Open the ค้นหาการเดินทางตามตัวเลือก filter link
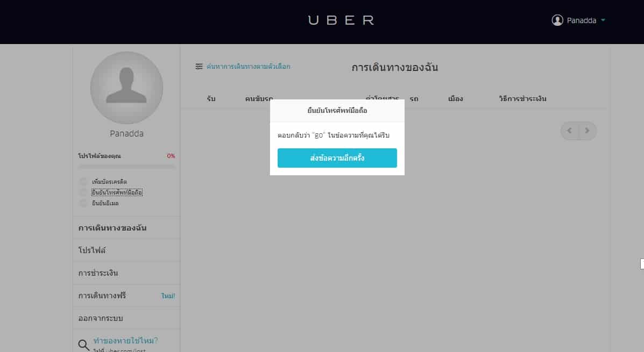The image size is (644, 352). pyautogui.click(x=248, y=67)
